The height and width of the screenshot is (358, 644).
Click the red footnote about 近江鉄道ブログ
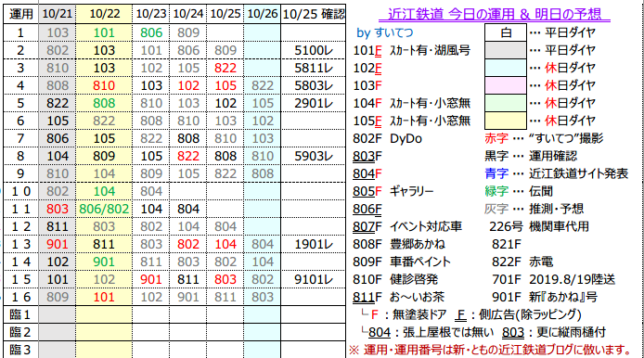point(490,351)
